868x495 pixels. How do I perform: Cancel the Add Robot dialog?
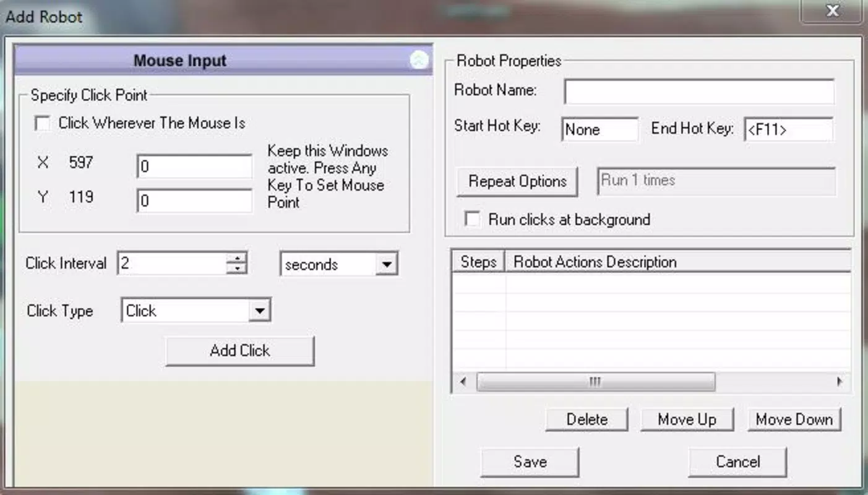(x=737, y=462)
